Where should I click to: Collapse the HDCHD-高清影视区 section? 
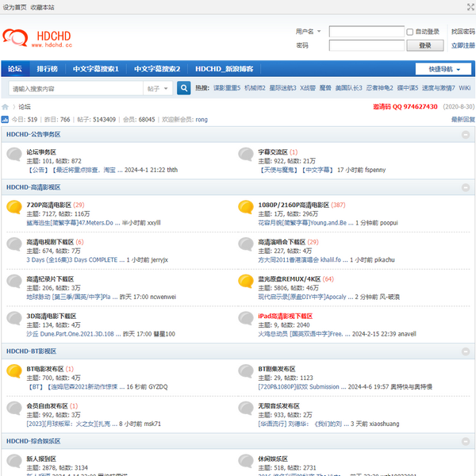pos(466,188)
